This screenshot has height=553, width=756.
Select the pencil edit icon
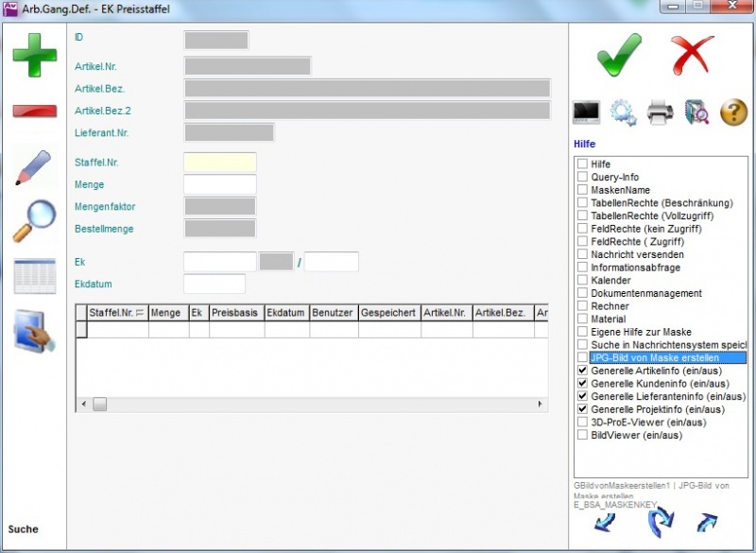point(34,166)
